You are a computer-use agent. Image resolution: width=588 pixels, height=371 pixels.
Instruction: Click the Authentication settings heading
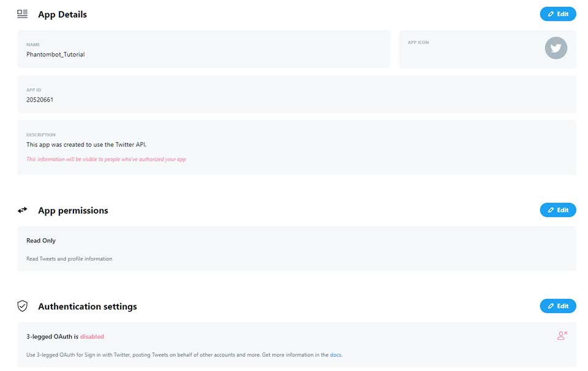87,307
